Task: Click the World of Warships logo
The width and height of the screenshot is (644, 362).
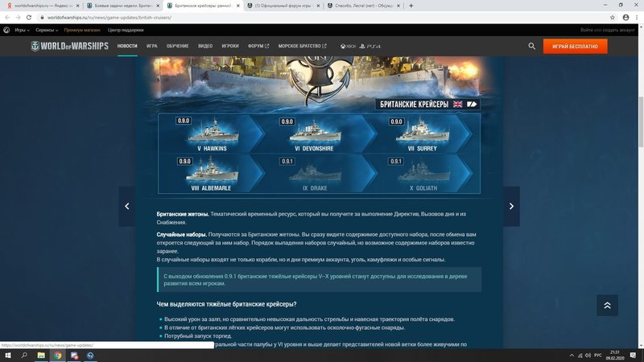Action: click(69, 46)
